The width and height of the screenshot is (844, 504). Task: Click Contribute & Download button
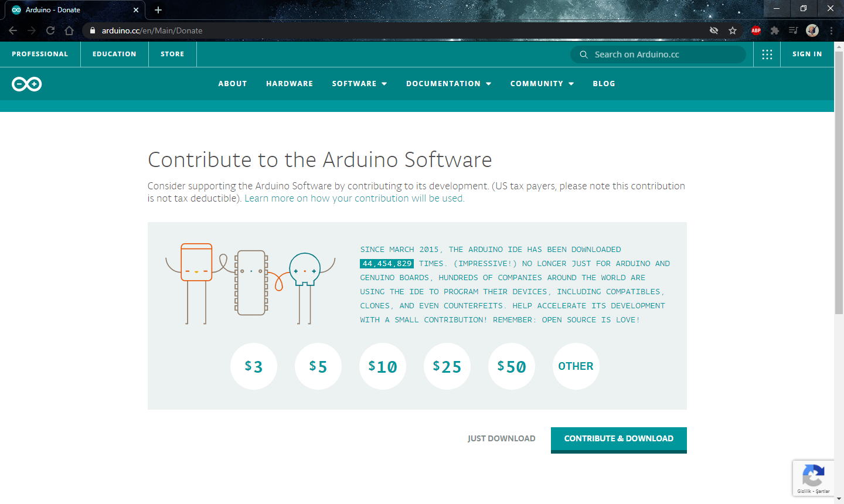pos(619,440)
